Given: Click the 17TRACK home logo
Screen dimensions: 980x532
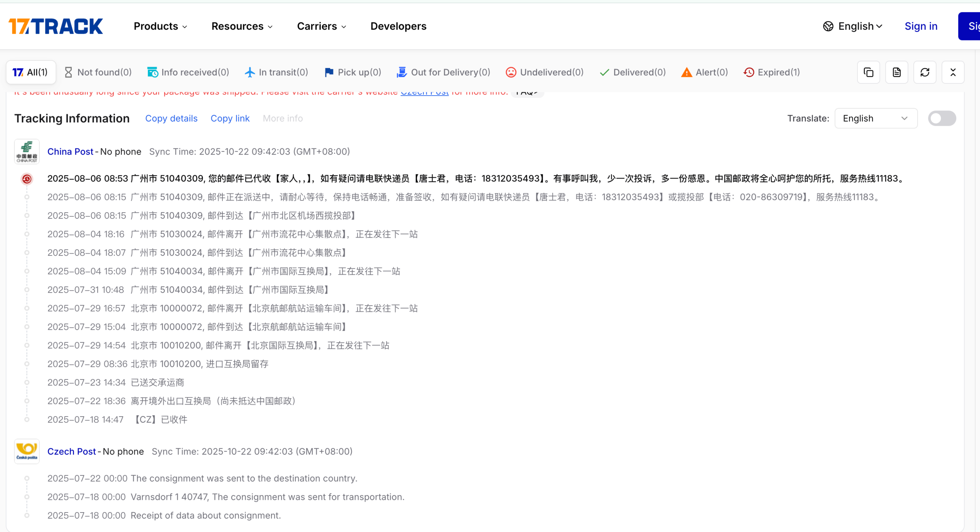Looking at the screenshot, I should pyautogui.click(x=56, y=26).
